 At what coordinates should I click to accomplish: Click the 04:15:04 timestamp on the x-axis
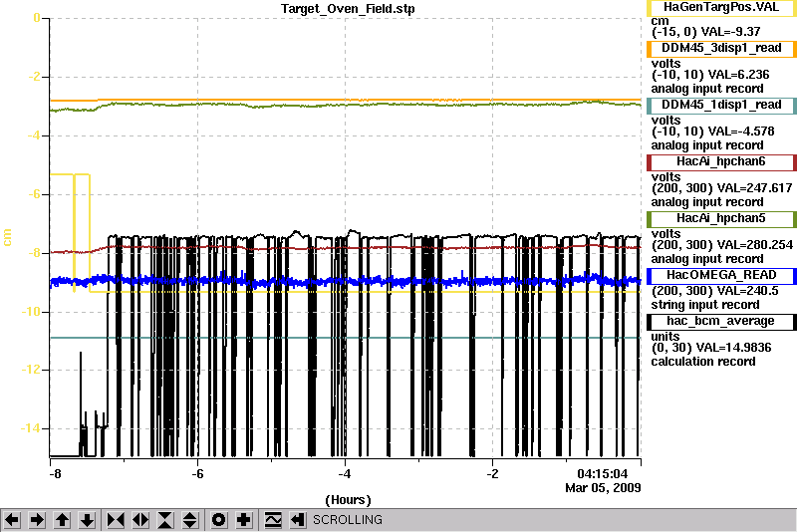tap(603, 474)
